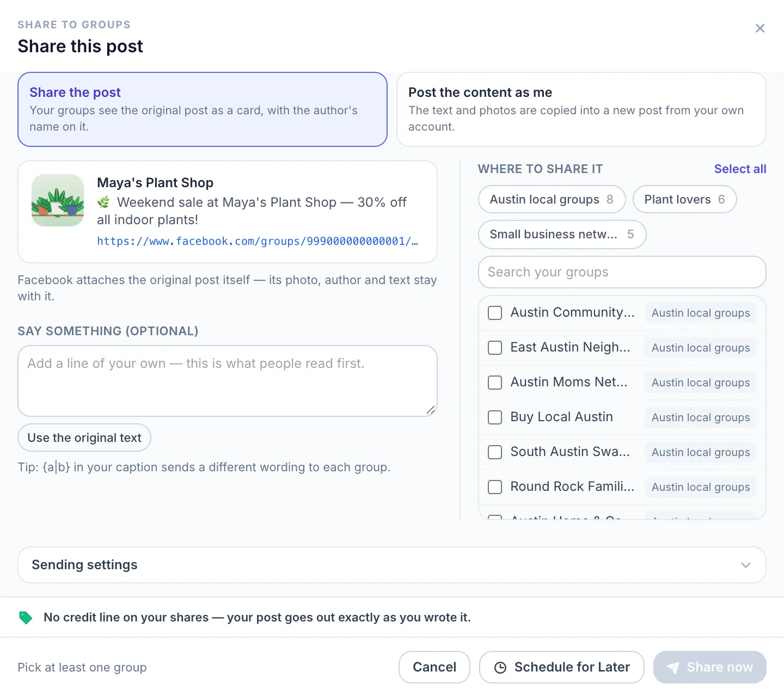Choose the Share the post option card

(203, 109)
